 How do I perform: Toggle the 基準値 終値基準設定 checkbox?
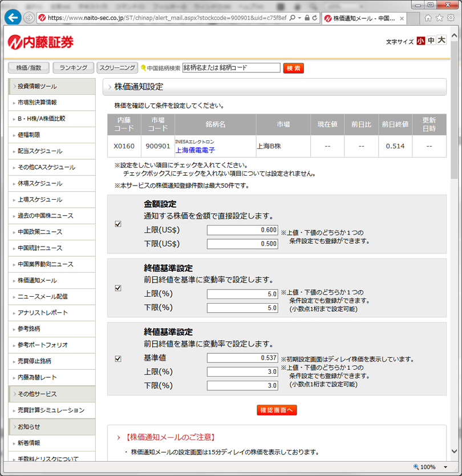(118, 359)
